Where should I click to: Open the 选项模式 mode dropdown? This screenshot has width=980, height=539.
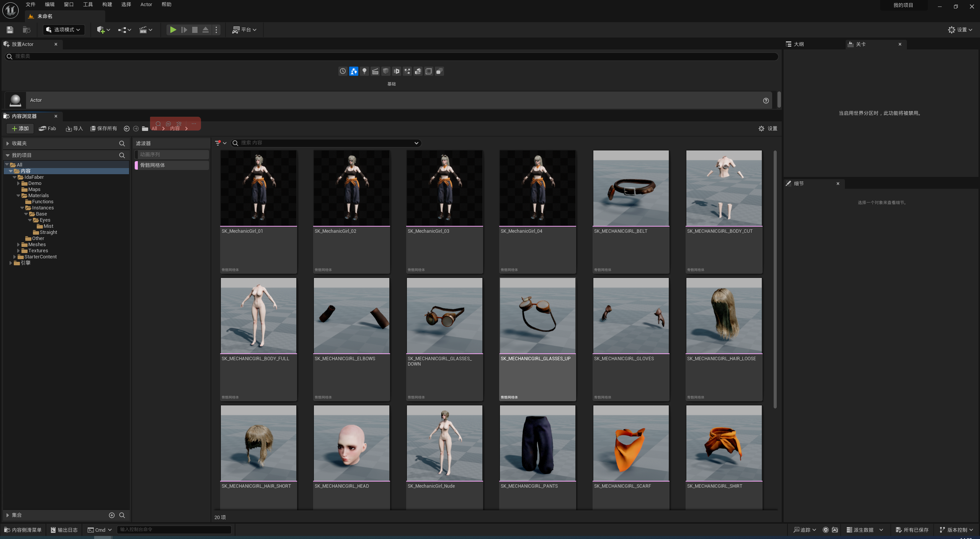(64, 29)
